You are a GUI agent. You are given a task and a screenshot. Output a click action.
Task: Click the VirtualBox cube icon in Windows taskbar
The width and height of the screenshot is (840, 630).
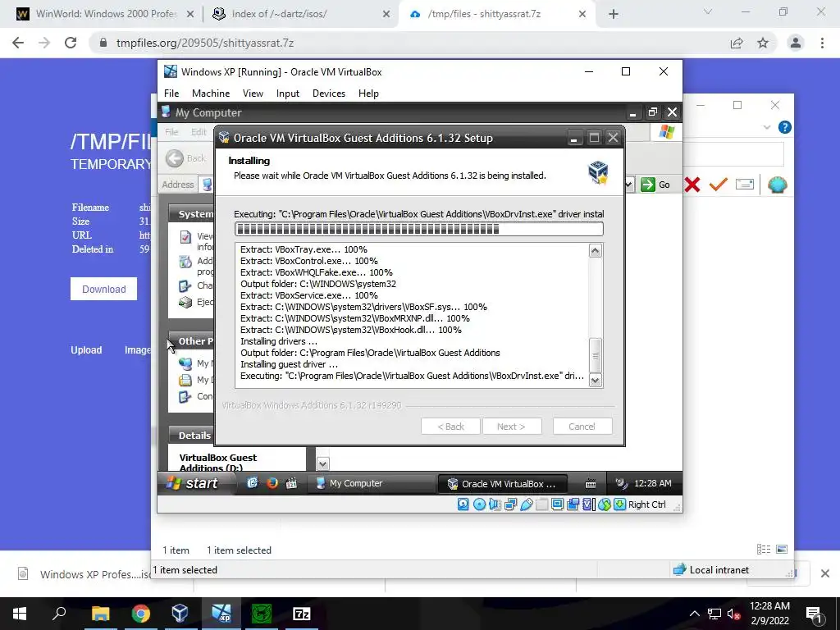pos(180,614)
